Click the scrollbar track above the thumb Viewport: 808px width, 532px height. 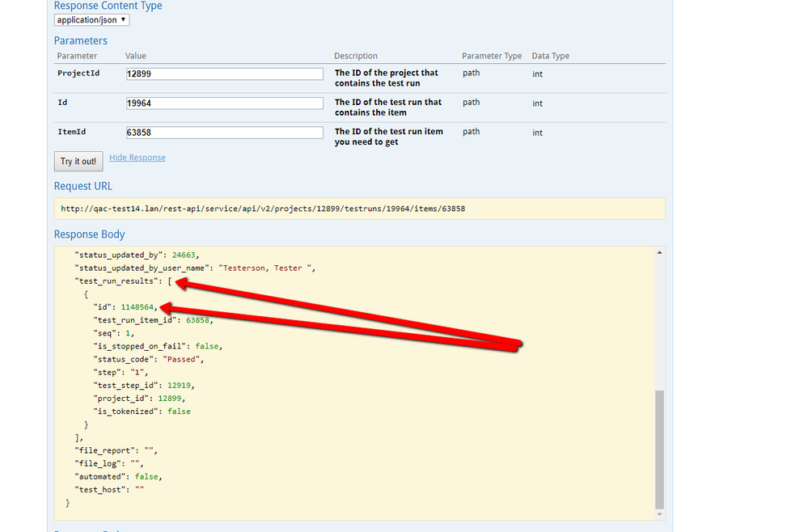point(660,323)
